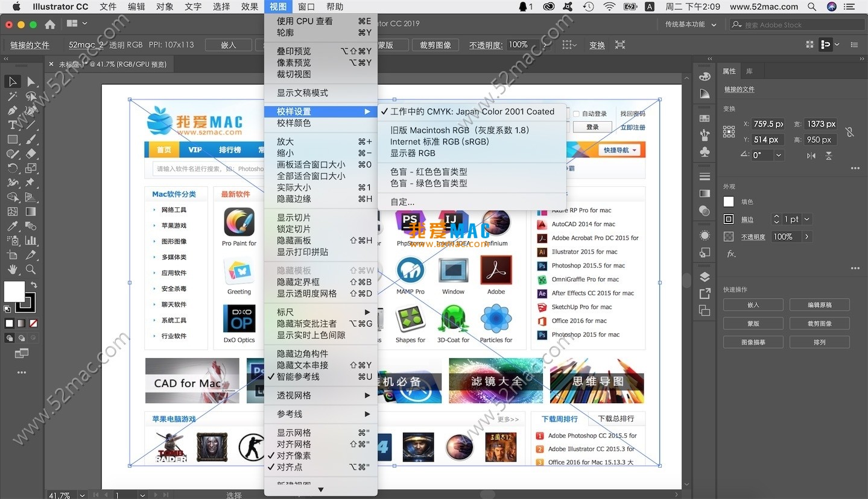Select the Paintbrush tool
Screen dimensions: 868x499
pyautogui.click(x=31, y=139)
